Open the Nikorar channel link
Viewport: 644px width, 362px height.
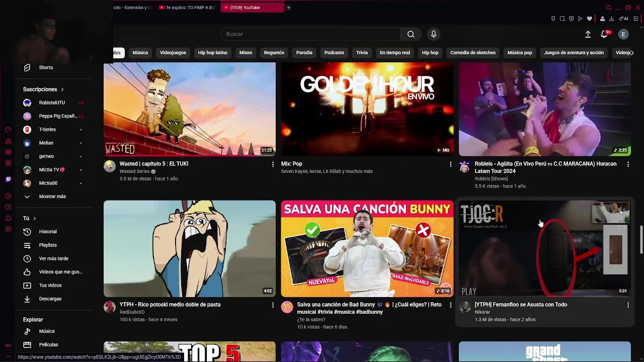tap(482, 312)
